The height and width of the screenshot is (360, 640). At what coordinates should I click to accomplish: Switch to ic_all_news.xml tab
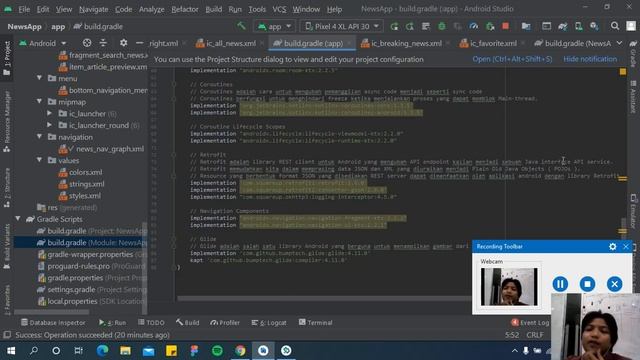[x=231, y=43]
